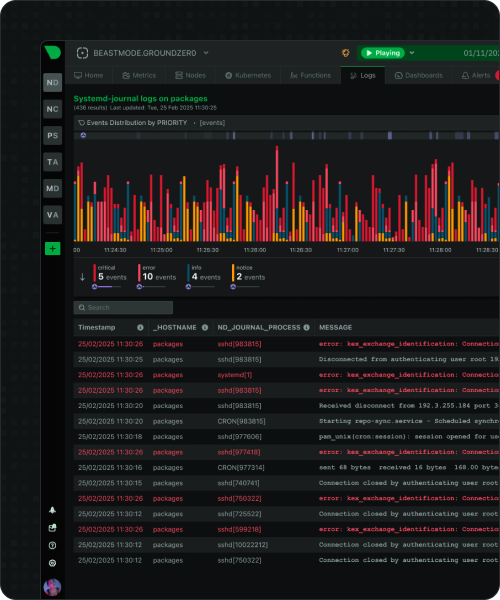The image size is (500, 600).
Task: Click the ND_JOURNAL_PROCESS column header
Action: 259,328
